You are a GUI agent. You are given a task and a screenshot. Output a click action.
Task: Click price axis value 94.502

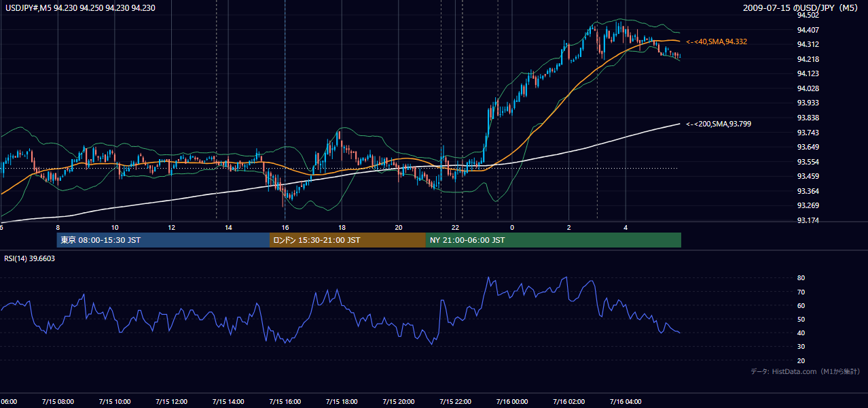(x=808, y=15)
